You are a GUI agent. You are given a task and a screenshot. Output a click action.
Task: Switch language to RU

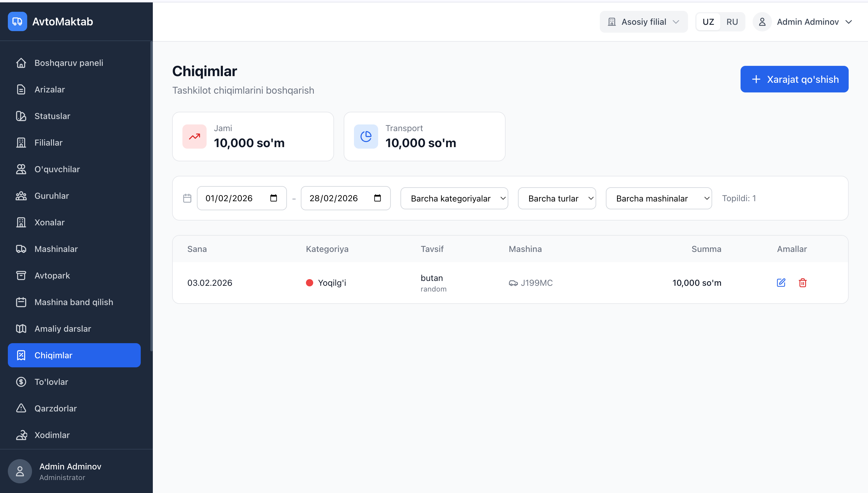click(732, 22)
